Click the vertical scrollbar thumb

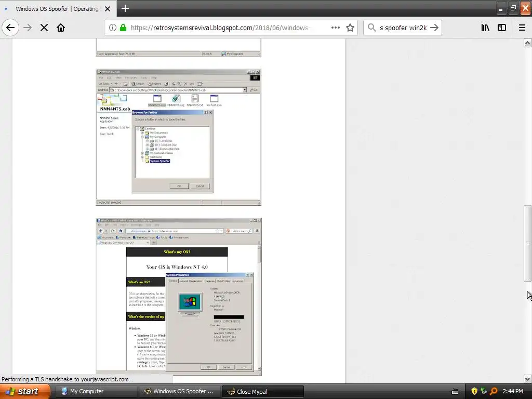527,243
